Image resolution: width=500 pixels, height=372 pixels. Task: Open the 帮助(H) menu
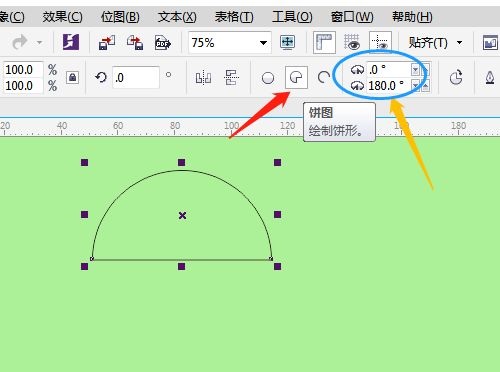tap(412, 17)
